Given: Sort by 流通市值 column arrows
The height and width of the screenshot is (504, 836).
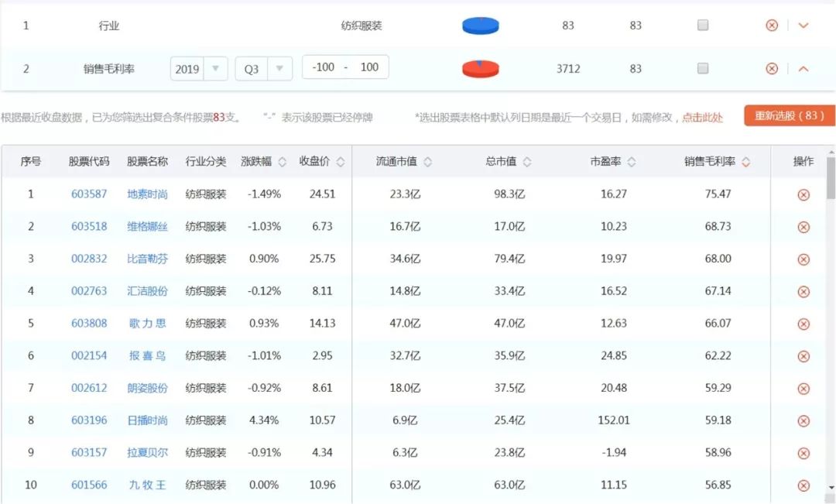Looking at the screenshot, I should (427, 162).
